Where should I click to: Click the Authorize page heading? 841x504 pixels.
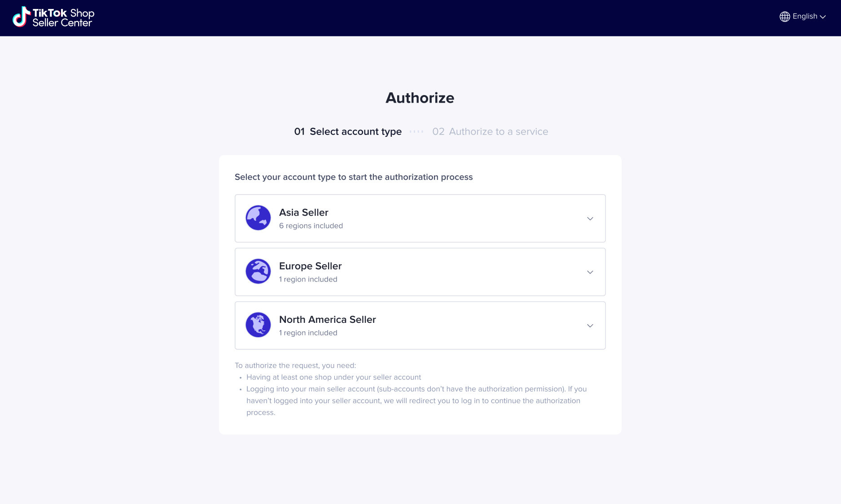[420, 97]
